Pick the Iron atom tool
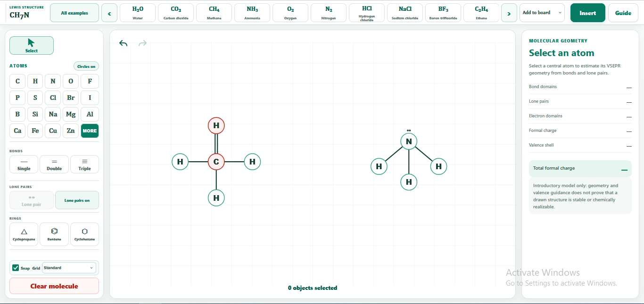 35,131
